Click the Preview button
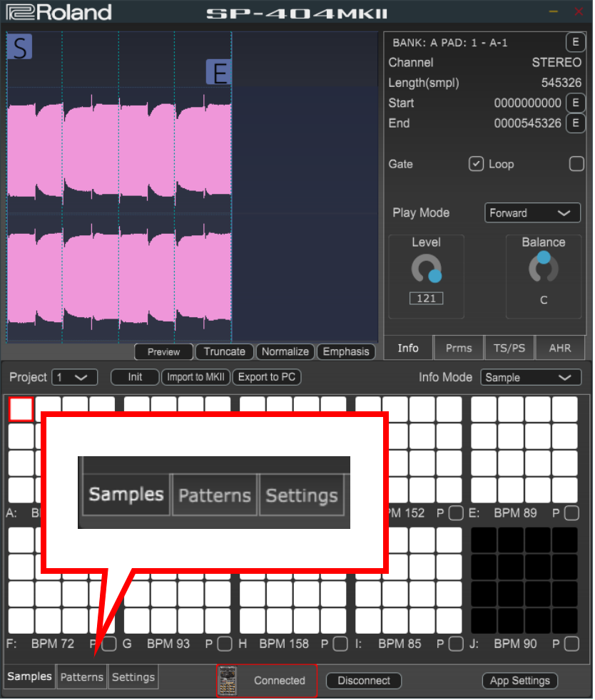Viewport: 595px width, 700px height. (164, 353)
